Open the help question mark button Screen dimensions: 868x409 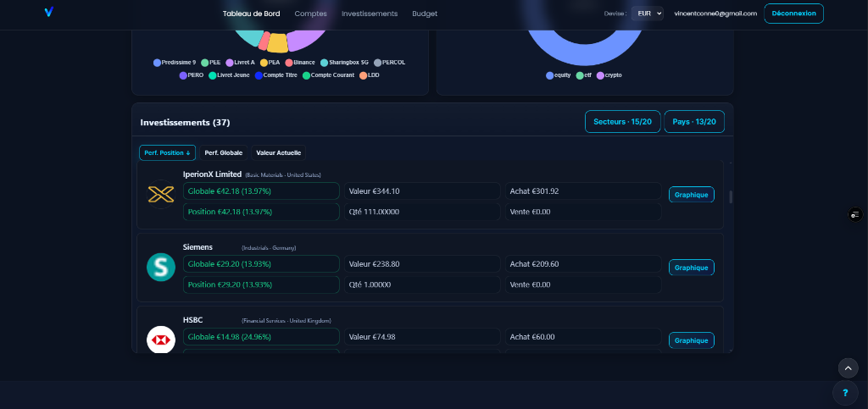[x=845, y=393]
